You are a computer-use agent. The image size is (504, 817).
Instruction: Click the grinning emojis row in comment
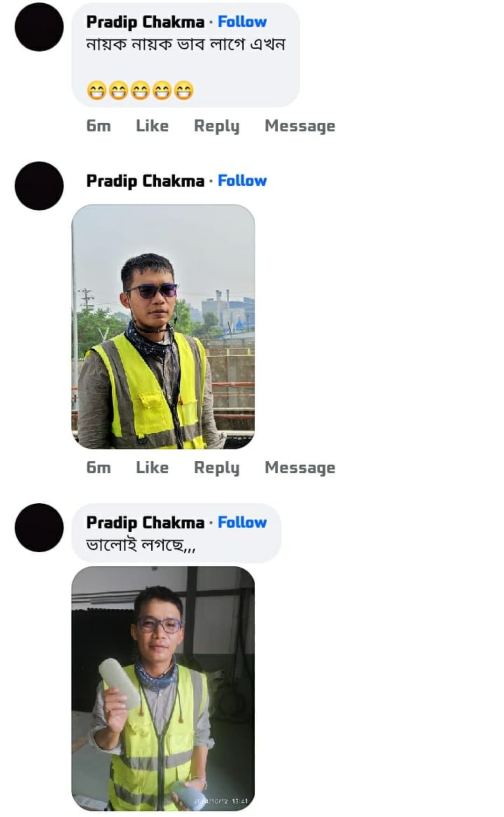click(x=140, y=91)
